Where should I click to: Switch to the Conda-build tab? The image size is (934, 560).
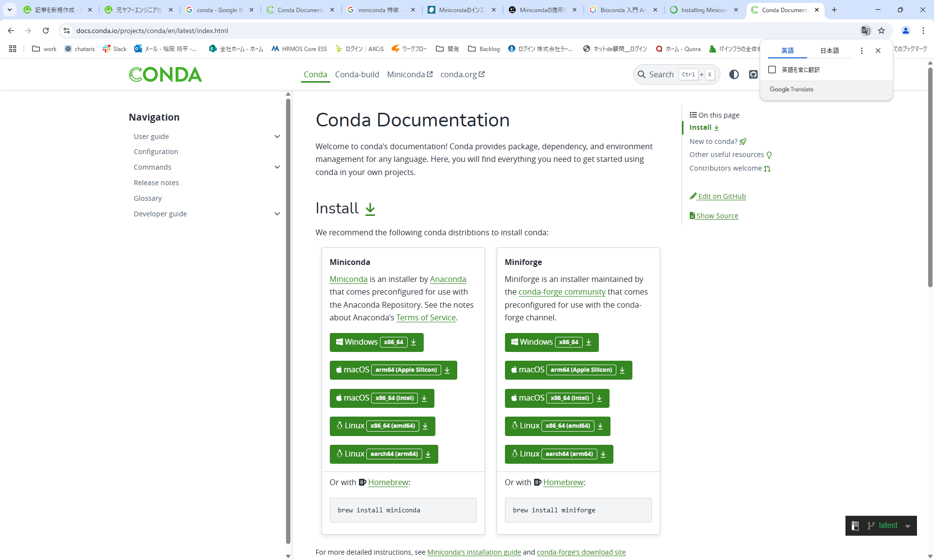coord(357,74)
